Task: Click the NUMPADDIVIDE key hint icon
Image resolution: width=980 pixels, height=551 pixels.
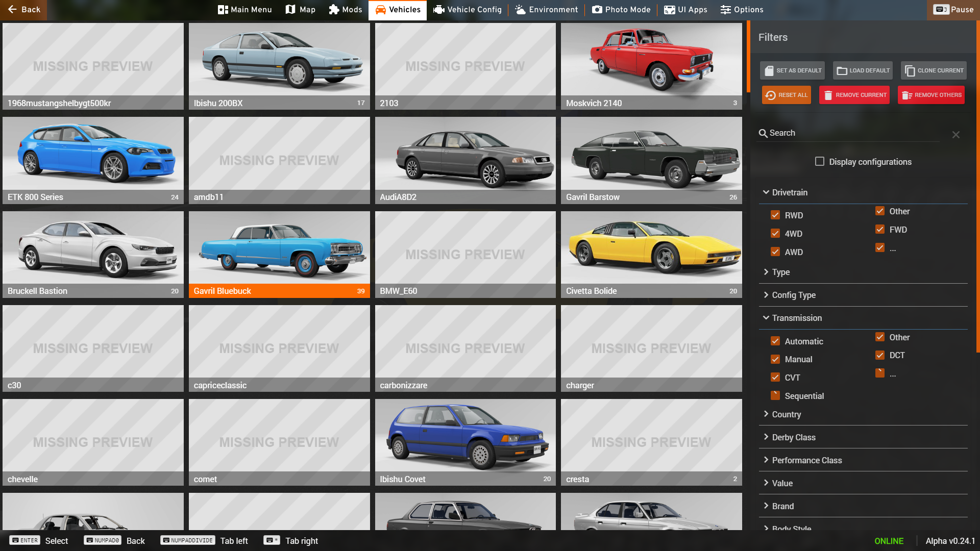Action: [x=187, y=540]
